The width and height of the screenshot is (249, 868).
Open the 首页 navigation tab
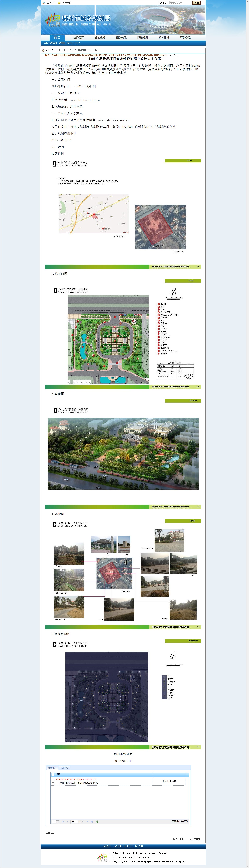[x=57, y=38]
